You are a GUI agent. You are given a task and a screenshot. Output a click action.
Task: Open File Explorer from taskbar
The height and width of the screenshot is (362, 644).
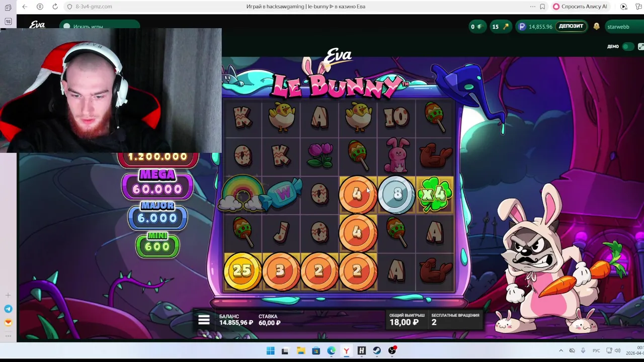click(x=300, y=350)
